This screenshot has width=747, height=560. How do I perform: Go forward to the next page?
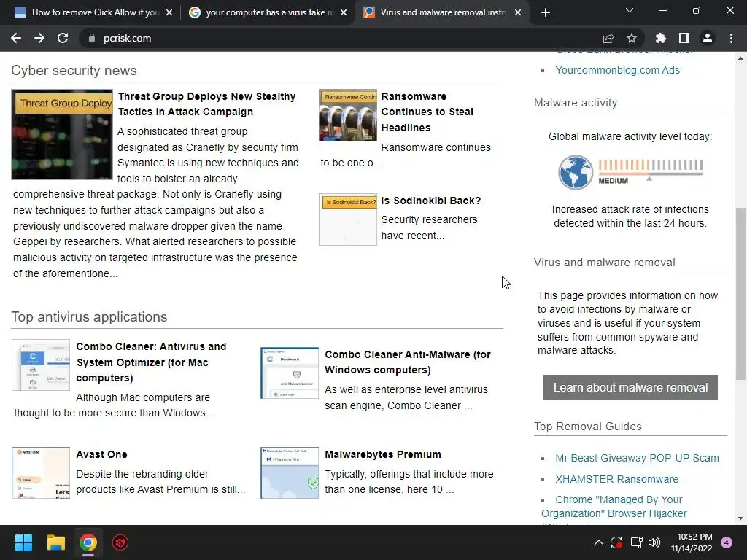click(39, 38)
